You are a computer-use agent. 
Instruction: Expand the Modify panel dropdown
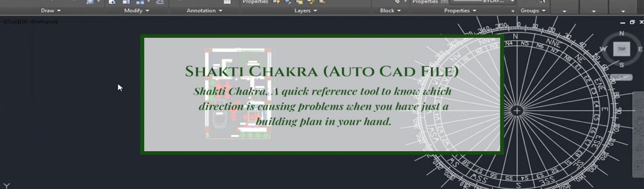click(137, 10)
